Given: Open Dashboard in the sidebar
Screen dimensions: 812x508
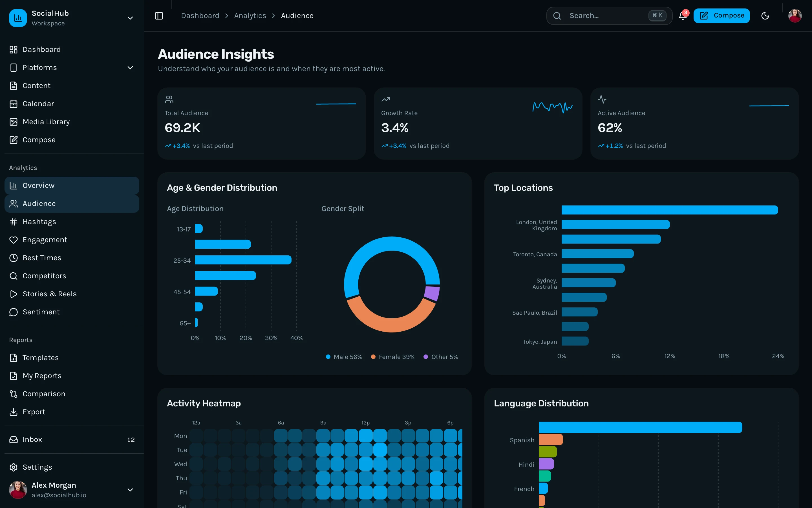Looking at the screenshot, I should coord(72,50).
